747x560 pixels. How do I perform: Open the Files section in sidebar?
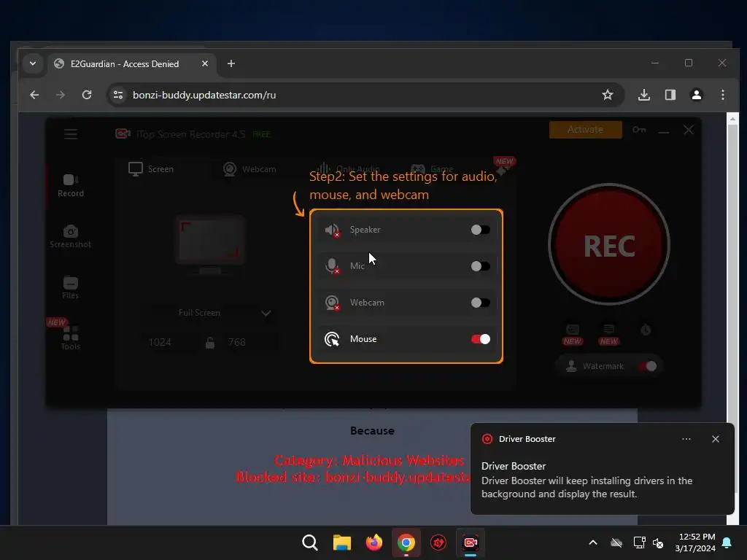coord(71,287)
